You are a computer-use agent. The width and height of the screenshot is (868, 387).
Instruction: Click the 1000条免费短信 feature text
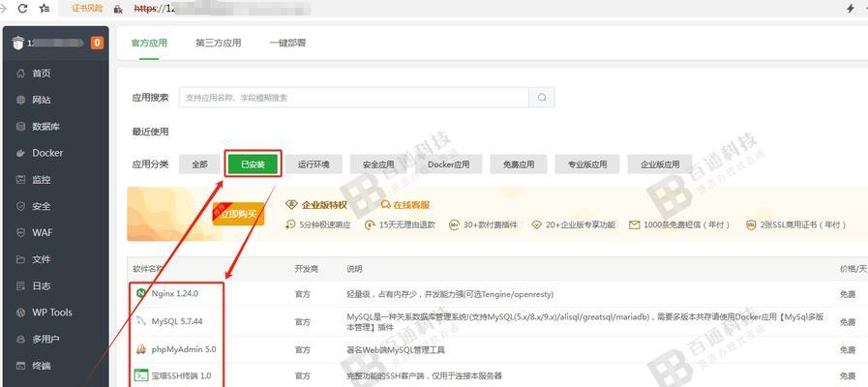[687, 224]
